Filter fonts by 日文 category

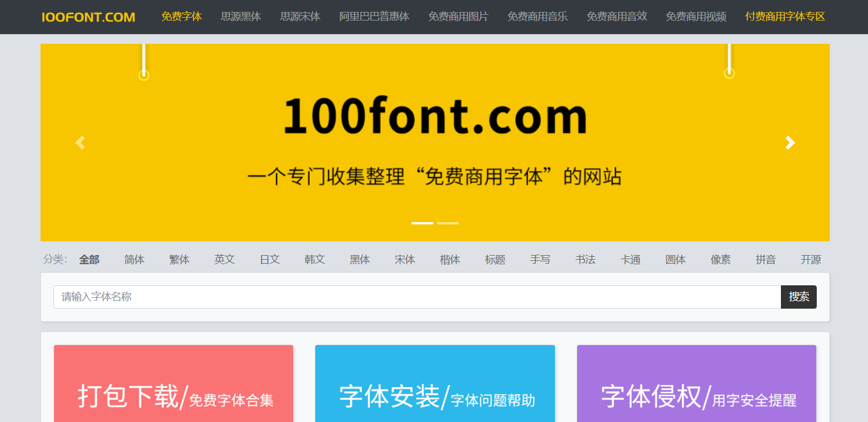270,260
